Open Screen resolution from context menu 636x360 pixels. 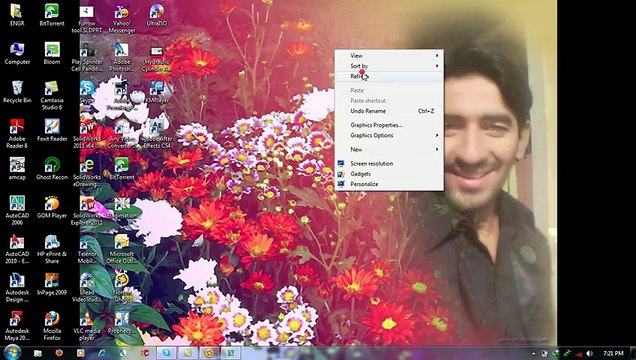click(389, 163)
